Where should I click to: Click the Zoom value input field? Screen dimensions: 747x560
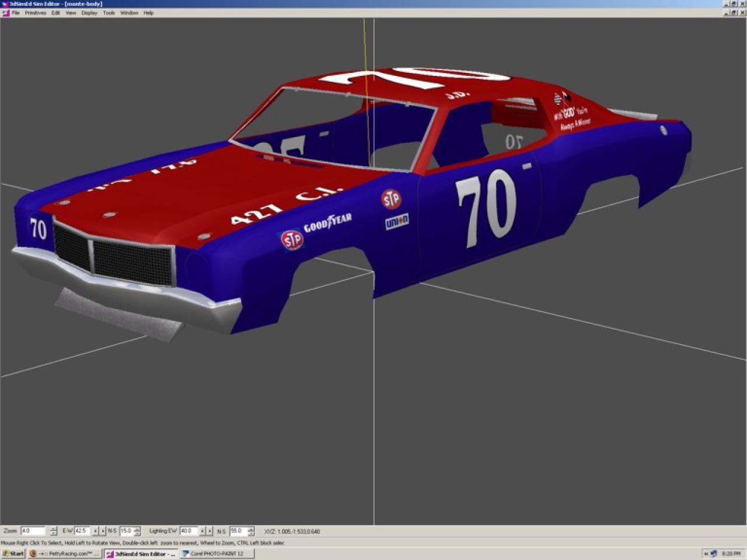pyautogui.click(x=33, y=531)
